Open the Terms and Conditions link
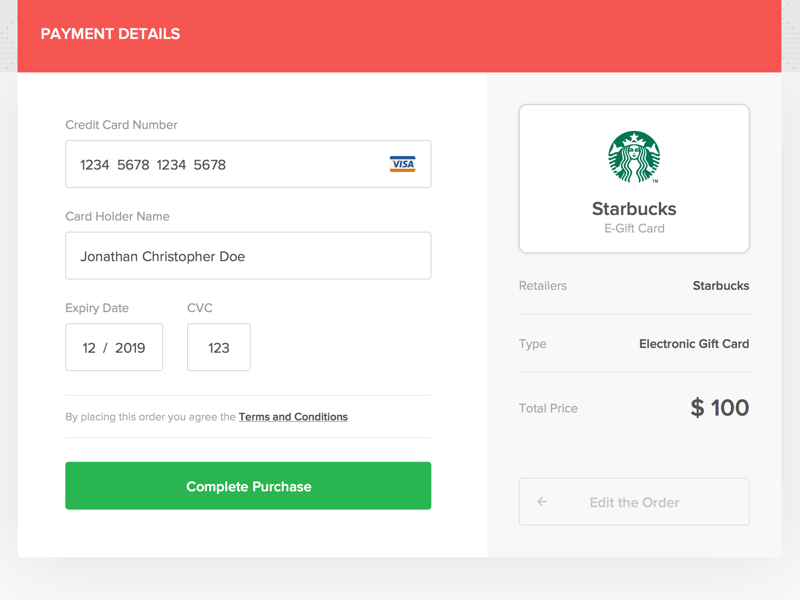800x600 pixels. pos(293,417)
